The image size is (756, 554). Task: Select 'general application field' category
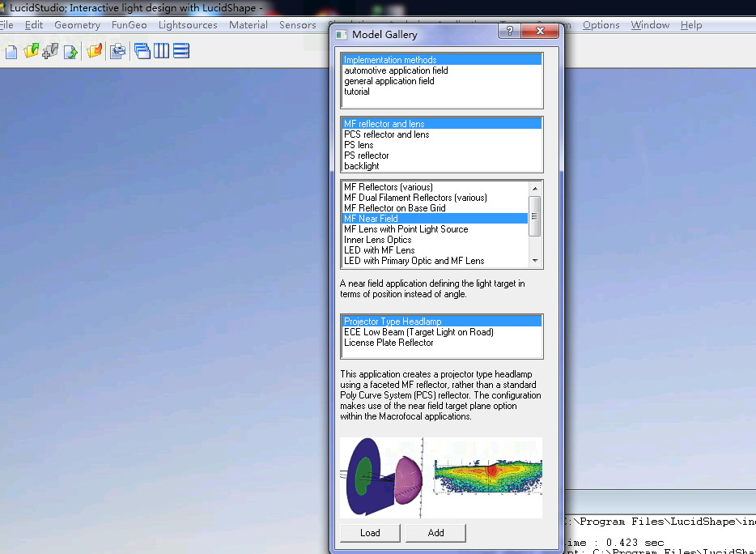pos(442,81)
